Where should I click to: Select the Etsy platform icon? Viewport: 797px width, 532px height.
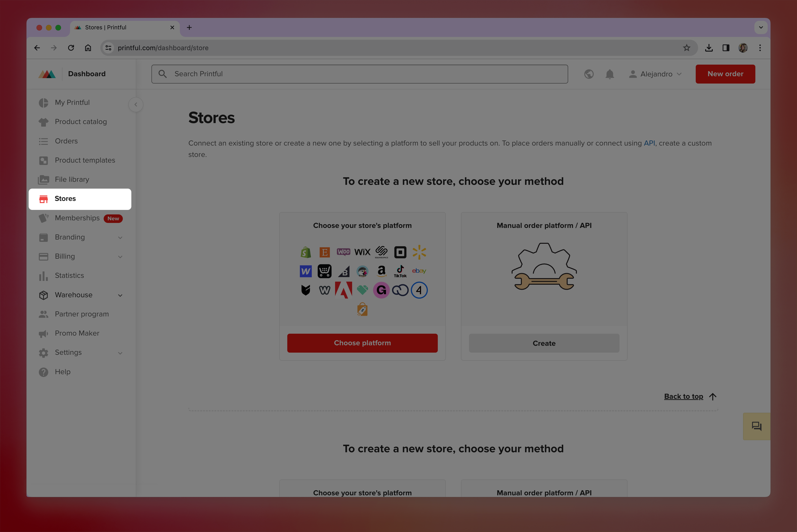[324, 252]
